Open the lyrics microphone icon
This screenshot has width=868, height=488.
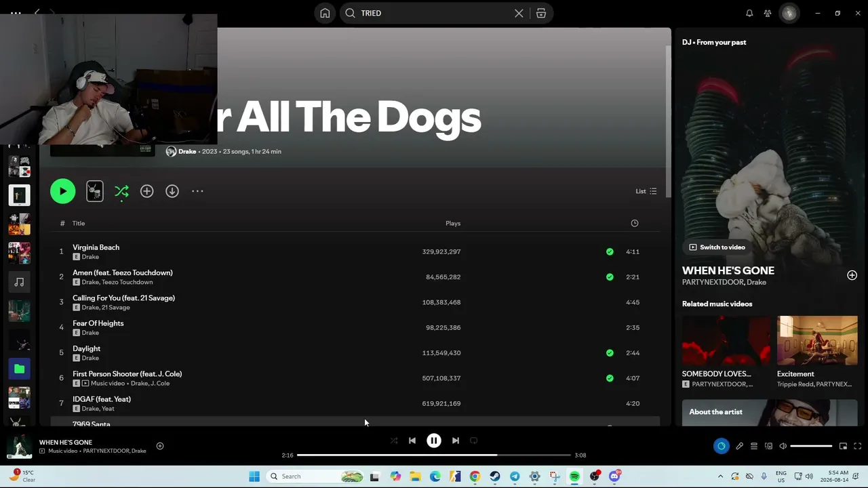click(739, 446)
